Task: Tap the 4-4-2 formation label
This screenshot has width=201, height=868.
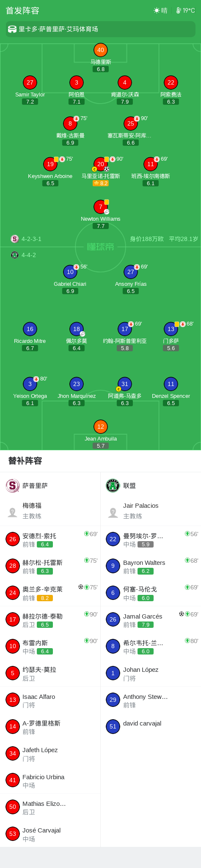Action: (29, 255)
